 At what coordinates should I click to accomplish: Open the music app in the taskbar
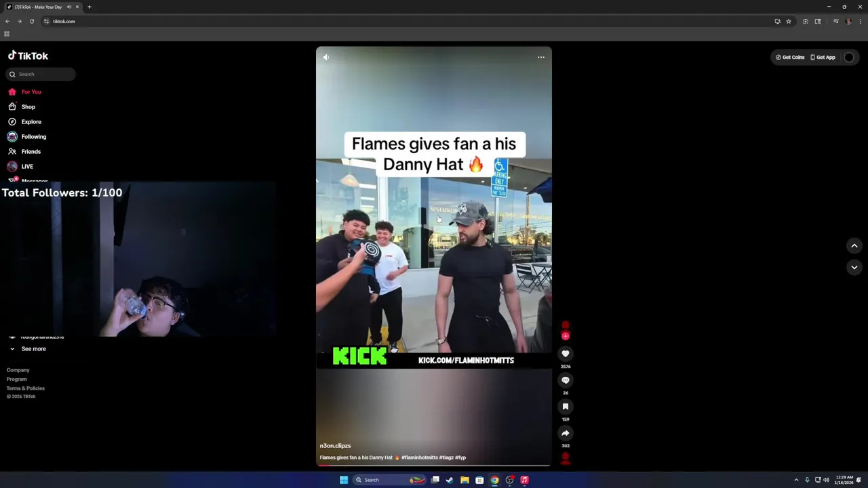[524, 480]
